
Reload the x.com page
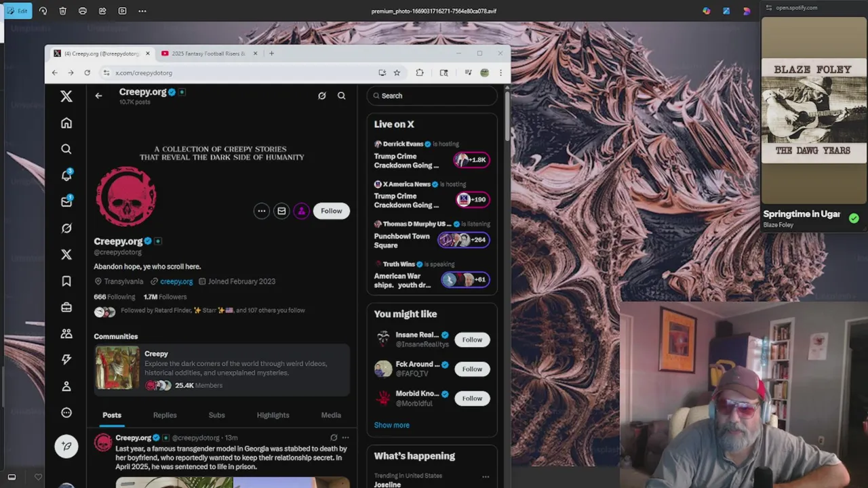[87, 73]
